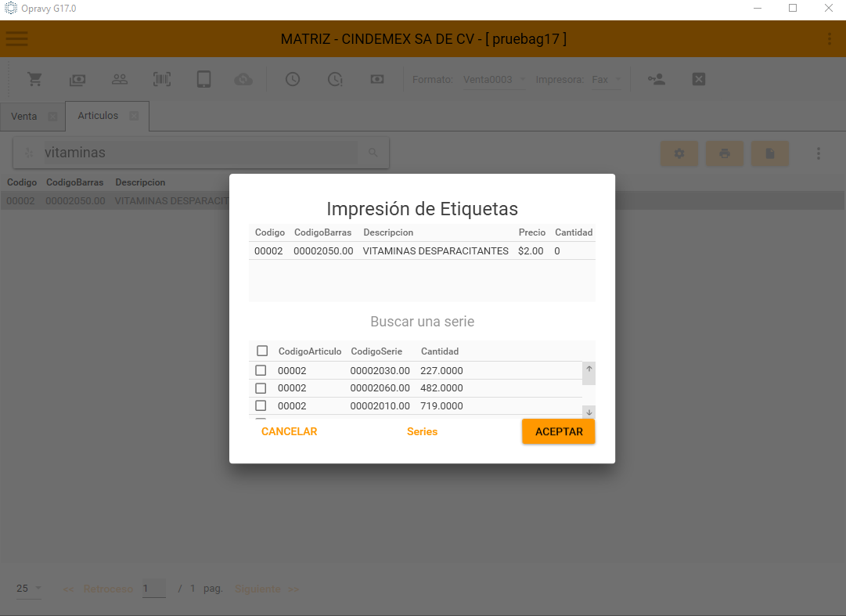
Task: Toggle the select-all checkbox in series header
Action: point(262,351)
